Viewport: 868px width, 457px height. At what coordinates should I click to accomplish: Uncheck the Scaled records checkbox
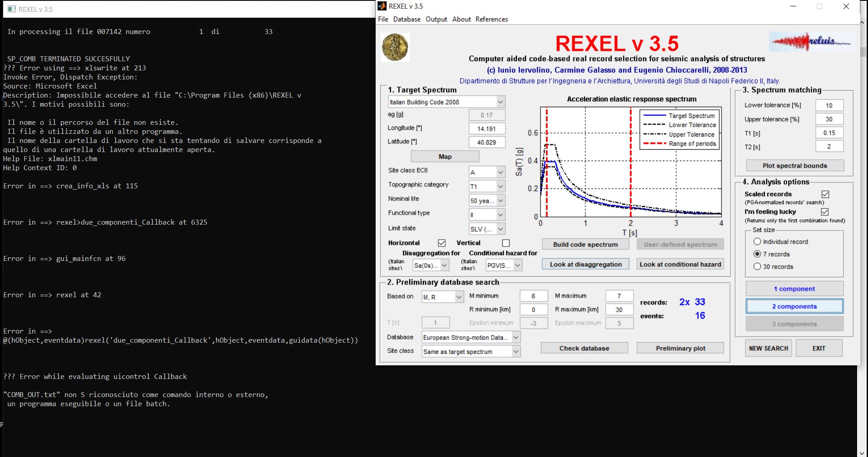[825, 194]
